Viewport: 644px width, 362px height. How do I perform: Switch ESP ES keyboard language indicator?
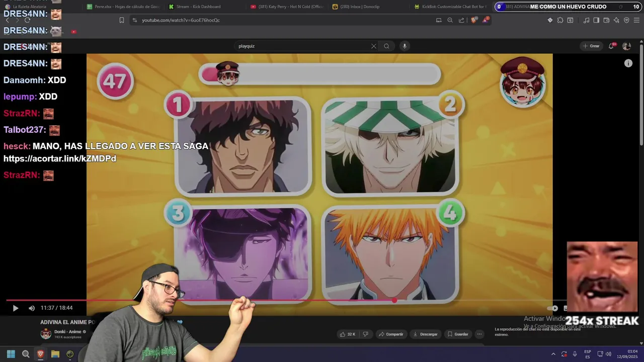coord(588,354)
